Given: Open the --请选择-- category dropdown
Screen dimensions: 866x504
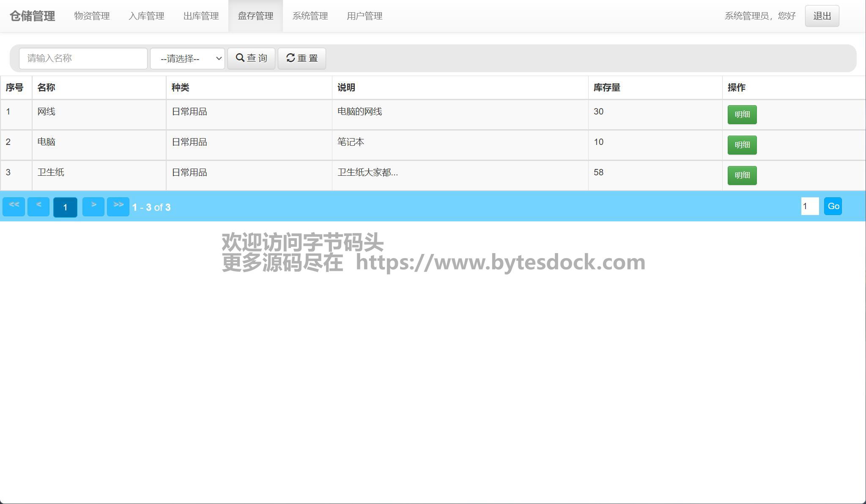Looking at the screenshot, I should 187,58.
